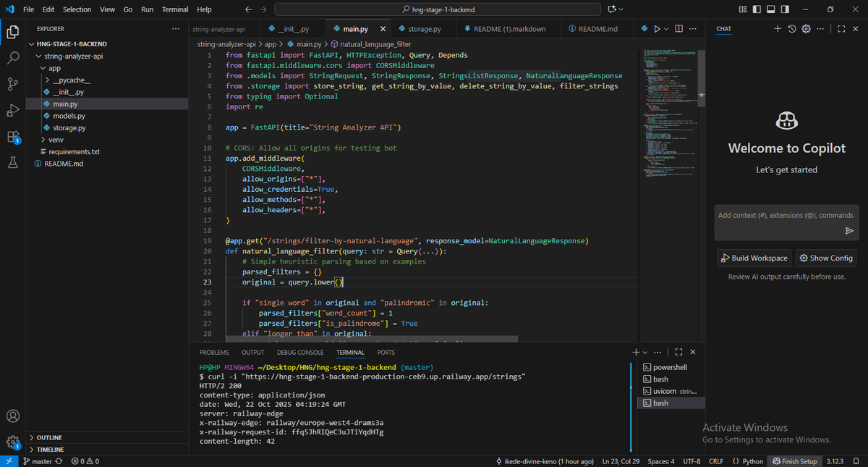Open the Explorer Views and More Actions ellipsis
The image size is (868, 467).
[176, 29]
